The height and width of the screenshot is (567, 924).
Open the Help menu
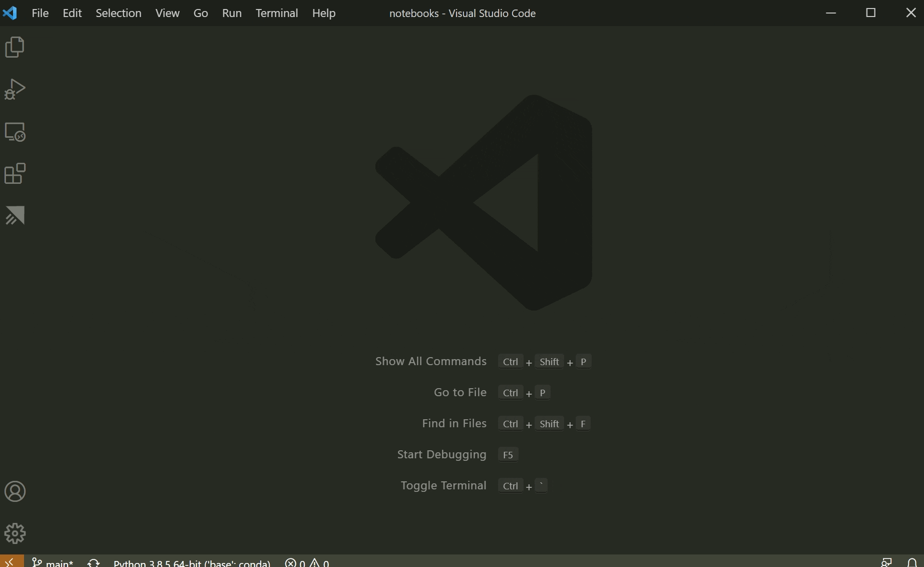(323, 13)
